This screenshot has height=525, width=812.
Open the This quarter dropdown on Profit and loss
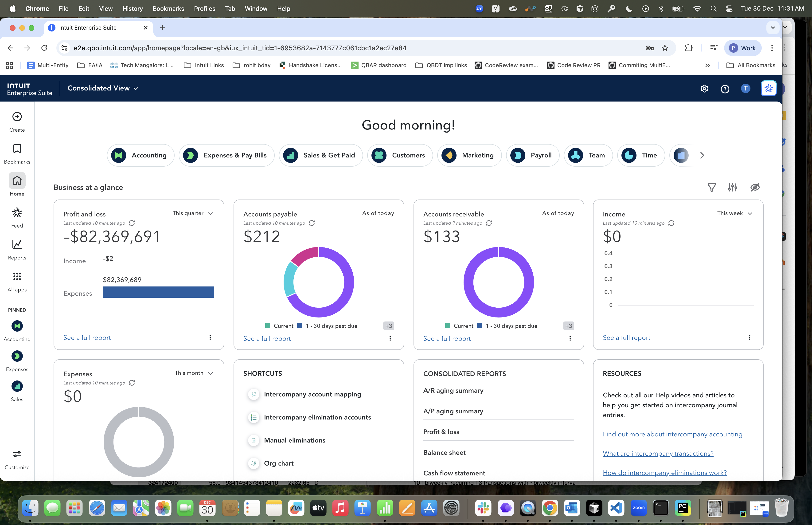click(192, 213)
